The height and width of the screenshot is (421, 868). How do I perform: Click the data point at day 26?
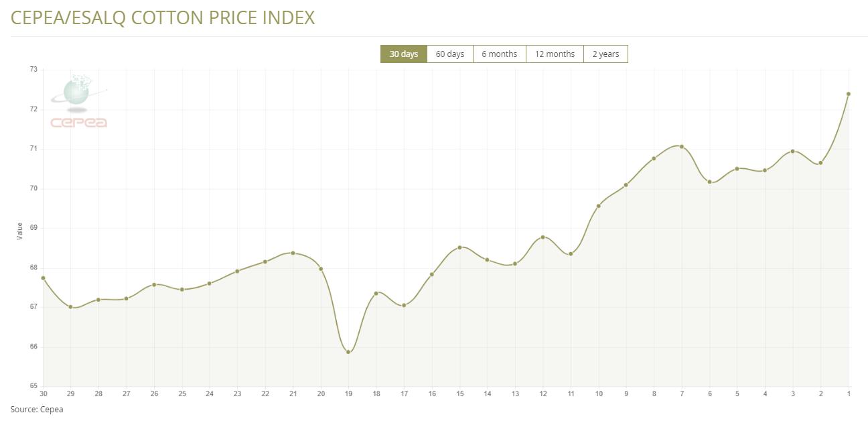tap(154, 284)
